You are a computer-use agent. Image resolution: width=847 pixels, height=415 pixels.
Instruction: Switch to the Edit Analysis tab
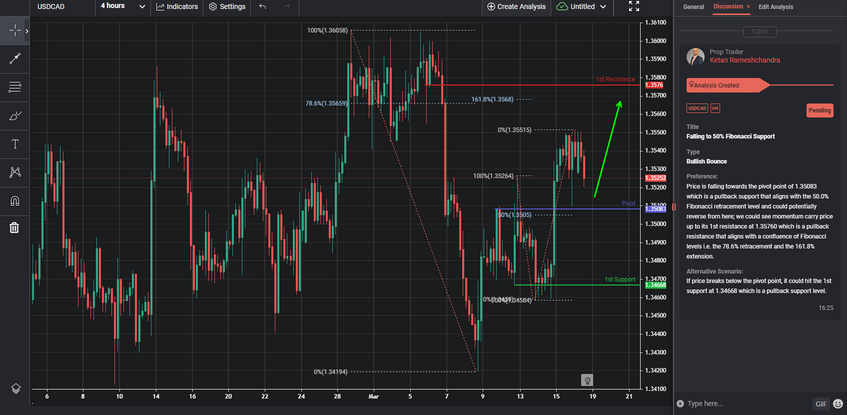click(x=776, y=6)
